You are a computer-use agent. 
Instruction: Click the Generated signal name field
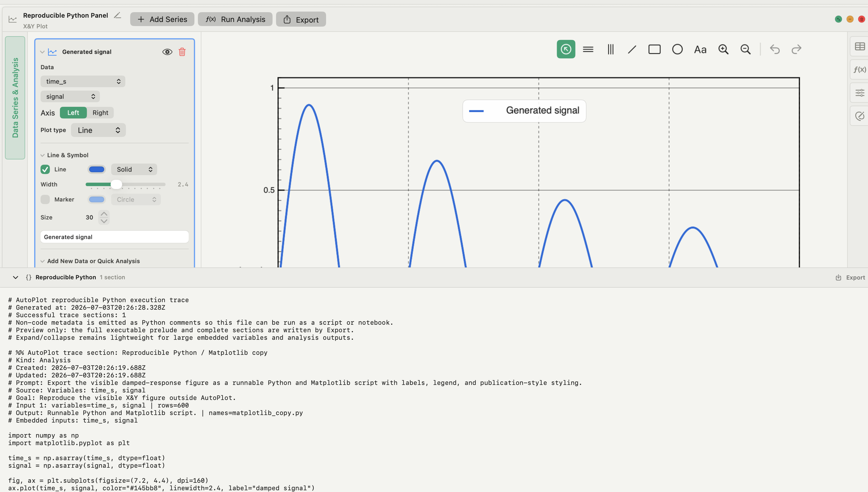pos(115,237)
